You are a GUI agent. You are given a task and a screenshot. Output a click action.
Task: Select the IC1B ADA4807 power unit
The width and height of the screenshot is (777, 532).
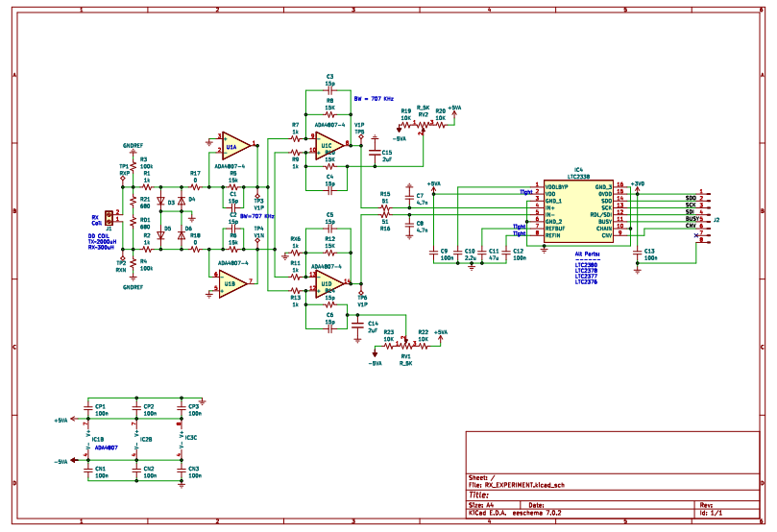click(x=88, y=440)
